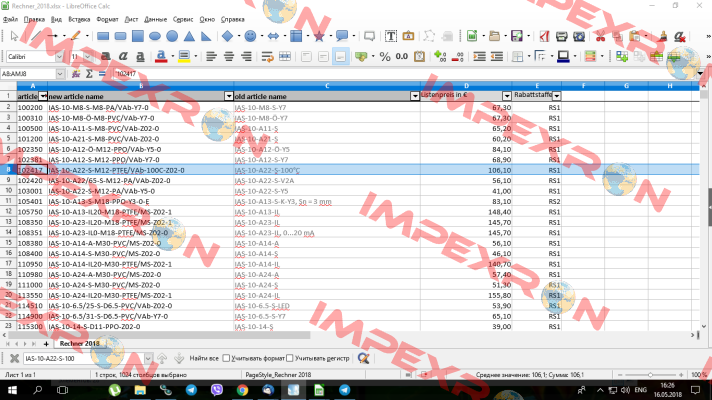The image size is (712, 400).
Task: Close the Find toolbar
Action: 14,358
